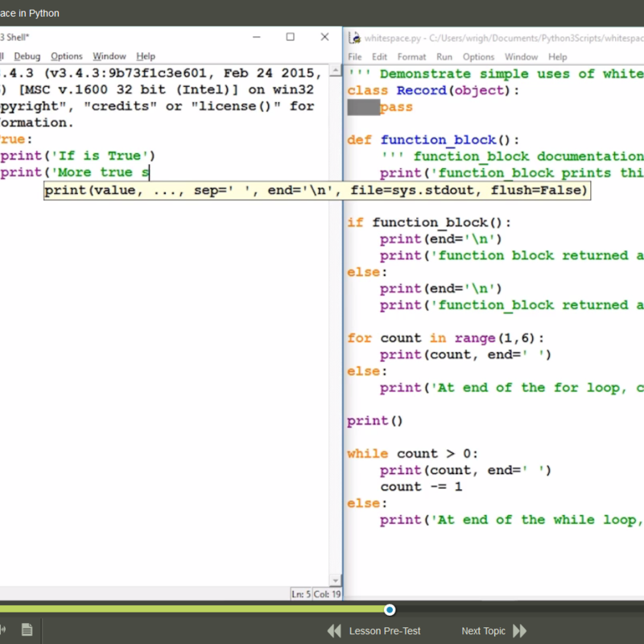Click the else: line under the while loop

367,503
